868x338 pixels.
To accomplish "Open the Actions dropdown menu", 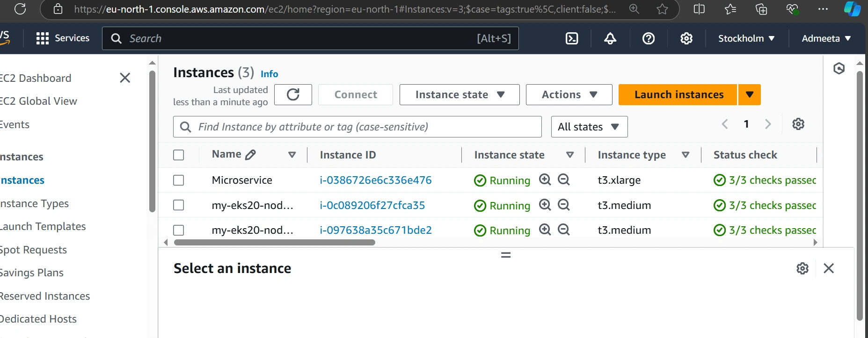I will pos(569,95).
